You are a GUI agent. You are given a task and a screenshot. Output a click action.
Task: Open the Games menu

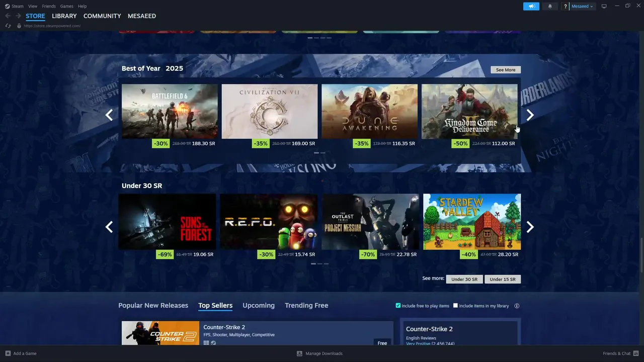click(66, 6)
